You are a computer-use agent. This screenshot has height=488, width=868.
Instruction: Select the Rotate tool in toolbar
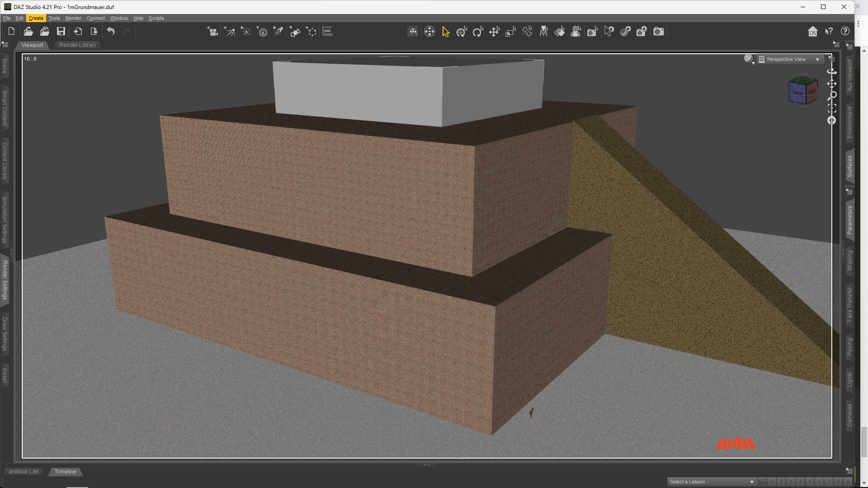point(478,32)
